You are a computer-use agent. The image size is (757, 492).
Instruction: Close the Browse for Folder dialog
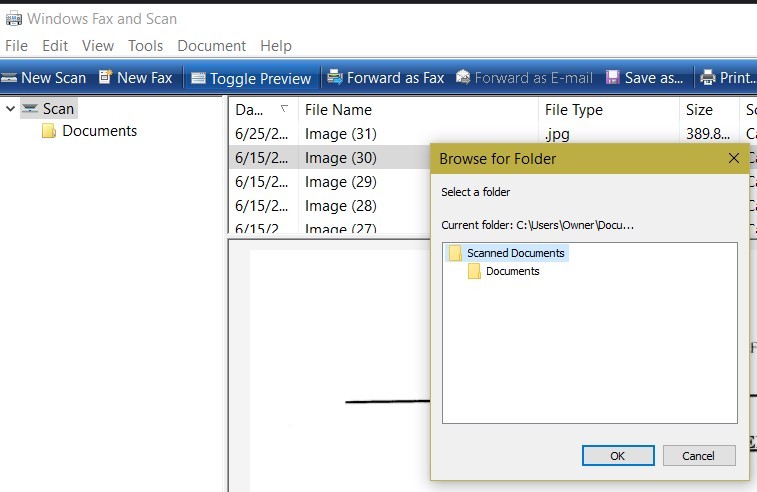[733, 158]
